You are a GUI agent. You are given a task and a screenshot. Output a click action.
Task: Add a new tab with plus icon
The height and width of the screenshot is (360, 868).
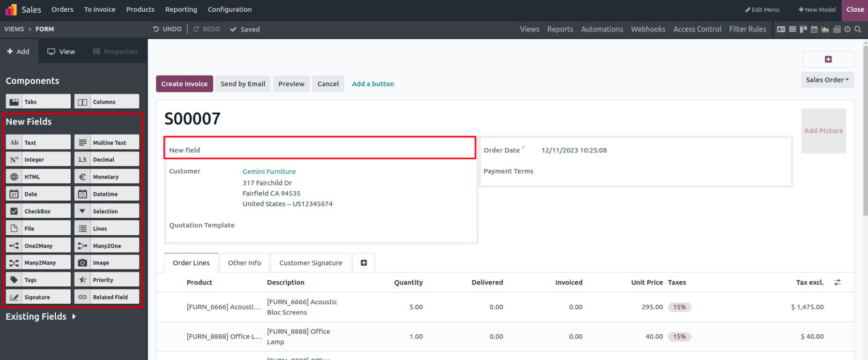coord(364,263)
